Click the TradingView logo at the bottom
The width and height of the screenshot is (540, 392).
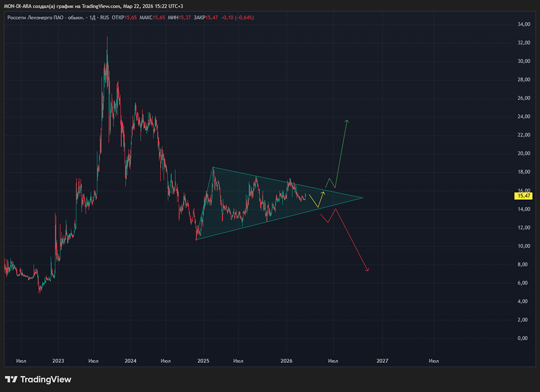click(x=38, y=379)
